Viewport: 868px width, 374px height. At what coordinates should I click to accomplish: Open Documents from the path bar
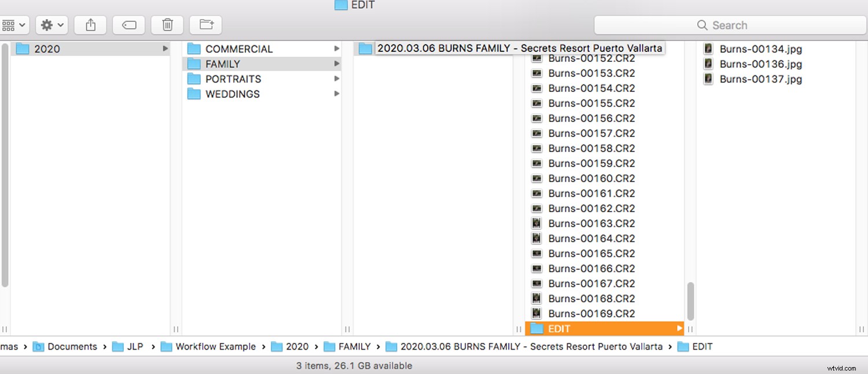(x=72, y=346)
